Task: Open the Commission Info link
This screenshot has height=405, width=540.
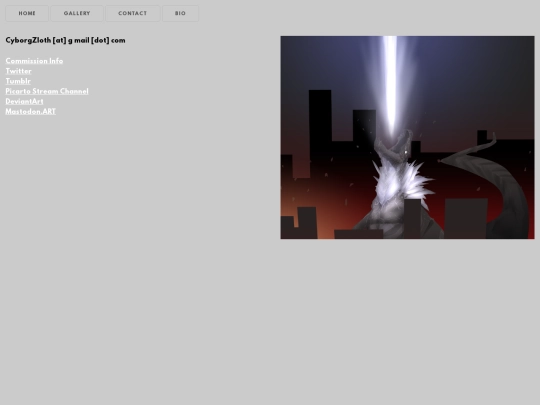Action: (x=34, y=61)
